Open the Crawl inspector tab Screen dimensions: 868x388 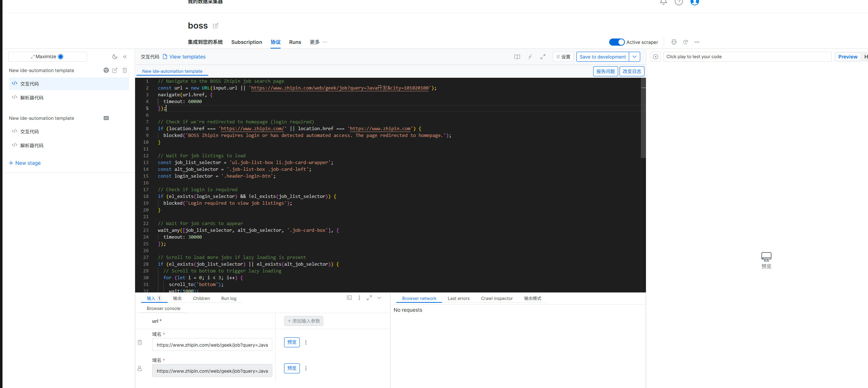(x=497, y=298)
